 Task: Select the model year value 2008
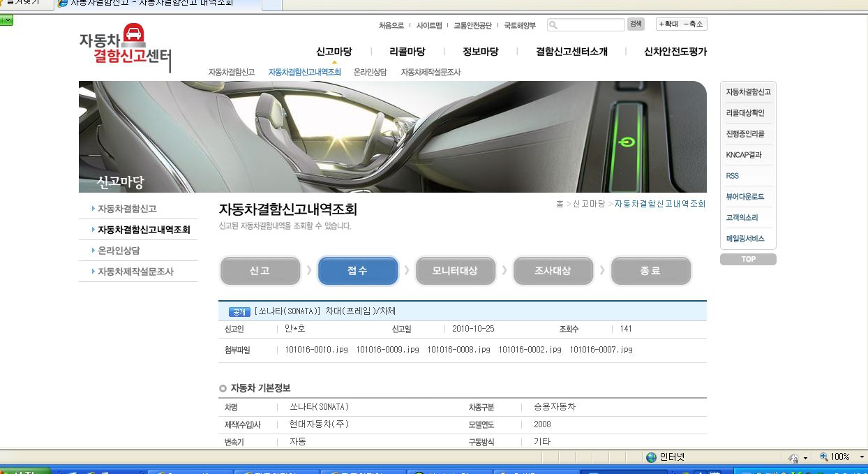(x=542, y=424)
